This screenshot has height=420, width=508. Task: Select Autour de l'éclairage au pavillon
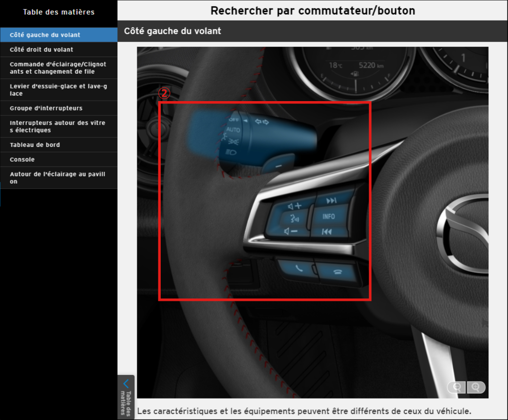pos(59,178)
